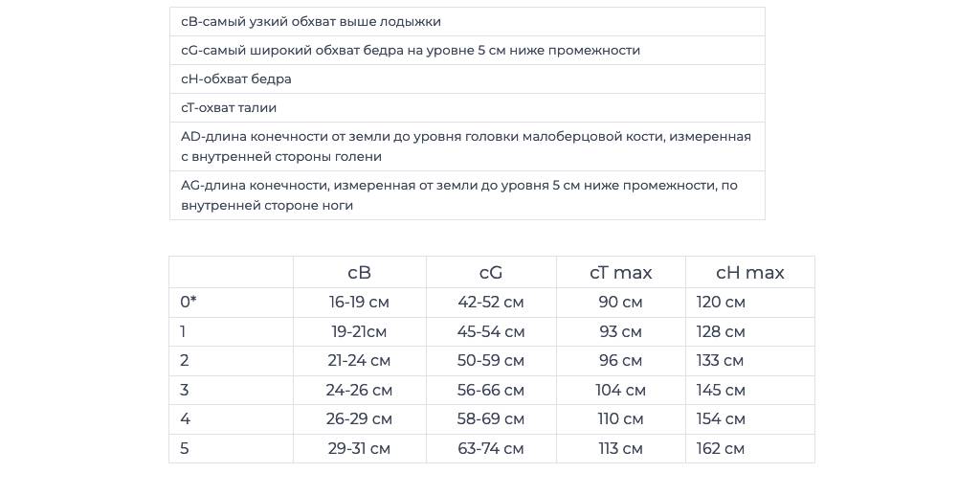Image resolution: width=980 pixels, height=496 pixels.
Task: Click the 63-74 см cell
Action: (x=491, y=448)
